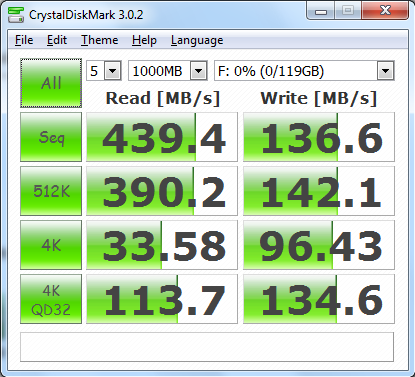Start the 512K benchmark test

click(51, 191)
